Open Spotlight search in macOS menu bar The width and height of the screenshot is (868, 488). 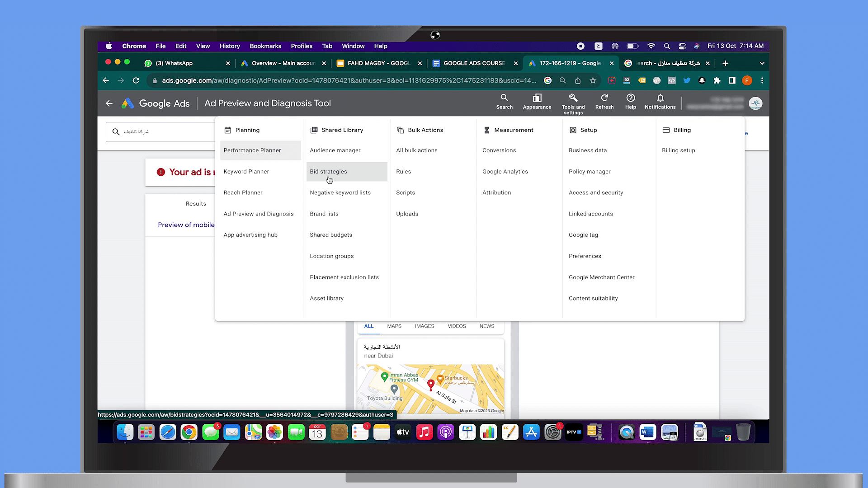click(x=667, y=46)
